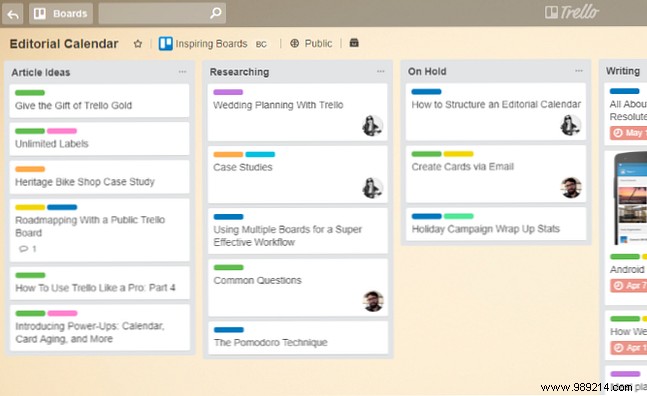Click due date badge on Android card
The width and height of the screenshot is (647, 396).
(x=628, y=285)
